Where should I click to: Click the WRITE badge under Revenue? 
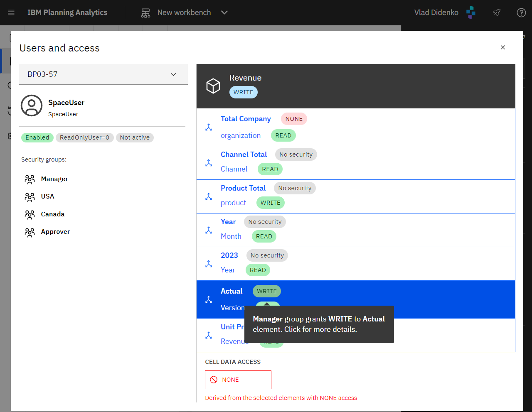[244, 92]
